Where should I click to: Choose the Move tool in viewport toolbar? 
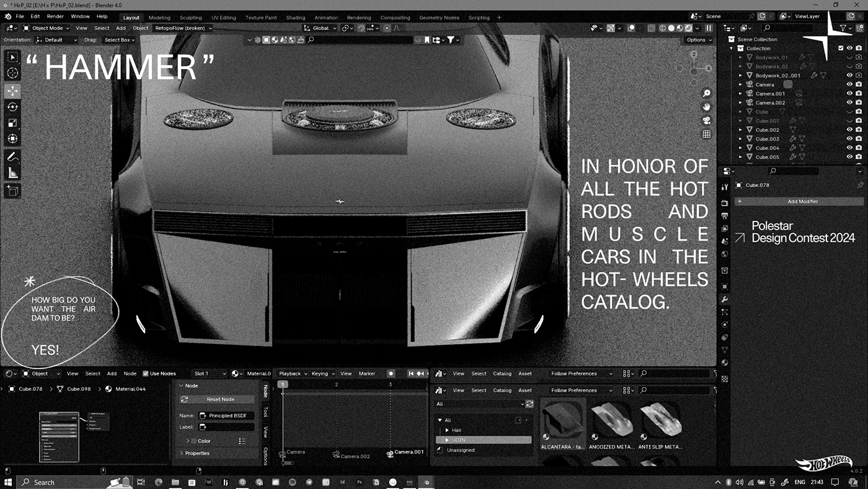click(12, 91)
